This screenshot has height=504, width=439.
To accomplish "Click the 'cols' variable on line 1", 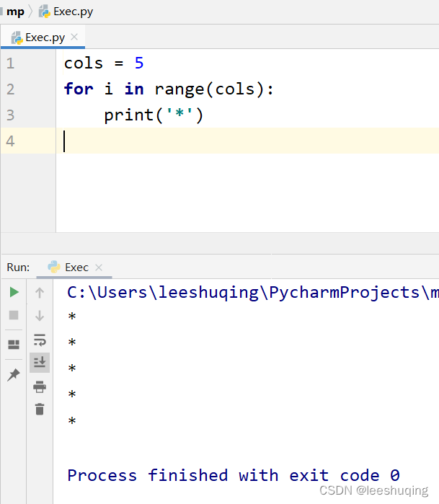I will [x=84, y=63].
